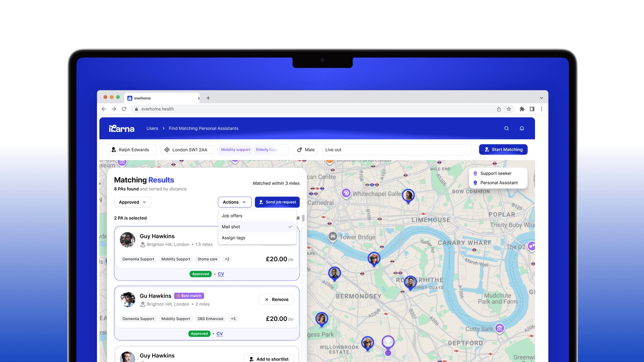Select Job offers from Actions menu
This screenshot has height=362, width=644.
[x=257, y=216]
